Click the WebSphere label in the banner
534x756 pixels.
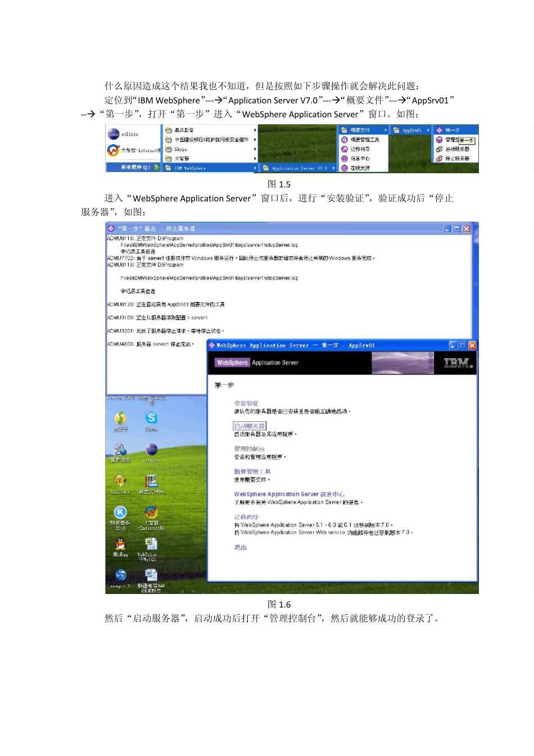point(232,363)
